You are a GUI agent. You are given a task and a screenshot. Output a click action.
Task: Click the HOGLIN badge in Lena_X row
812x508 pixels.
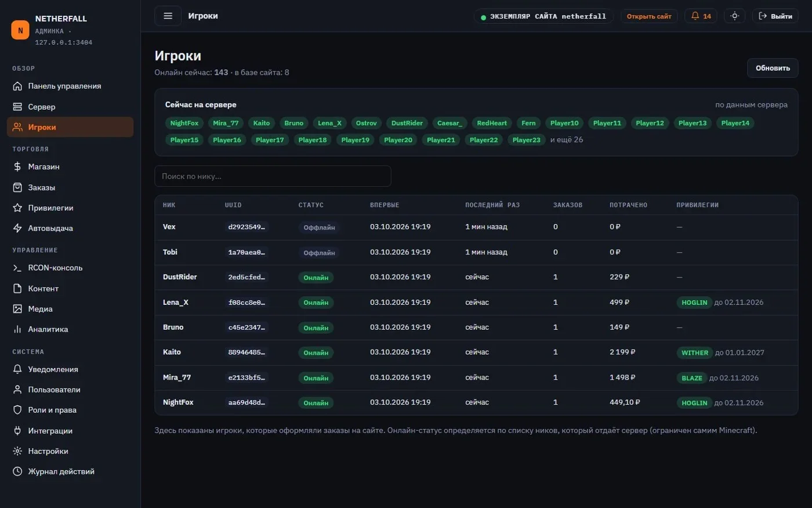694,302
